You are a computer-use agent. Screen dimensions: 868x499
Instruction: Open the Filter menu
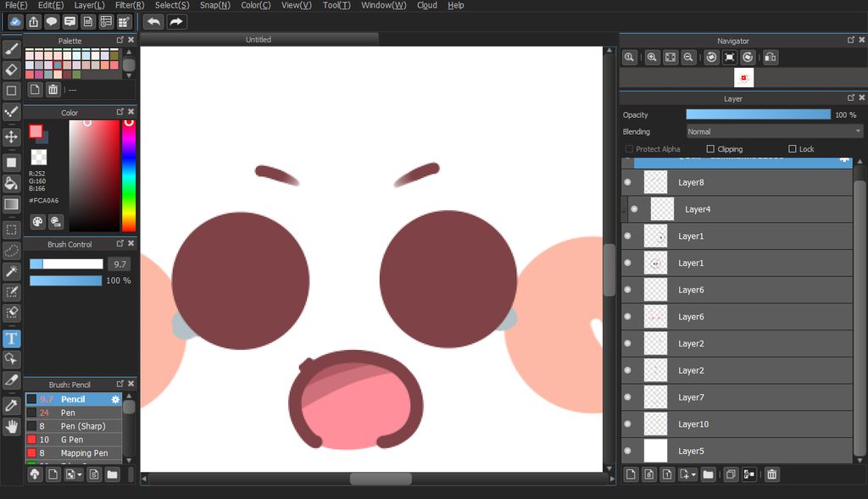point(130,5)
